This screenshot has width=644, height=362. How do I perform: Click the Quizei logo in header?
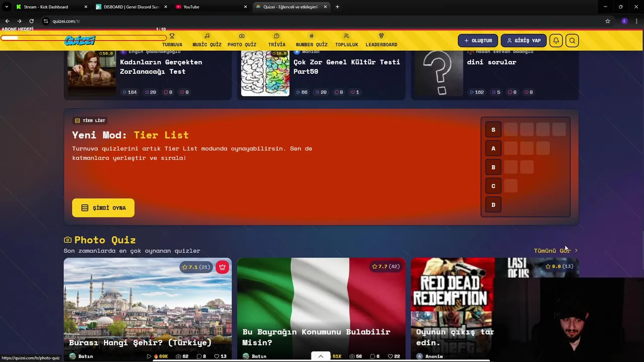tap(80, 41)
